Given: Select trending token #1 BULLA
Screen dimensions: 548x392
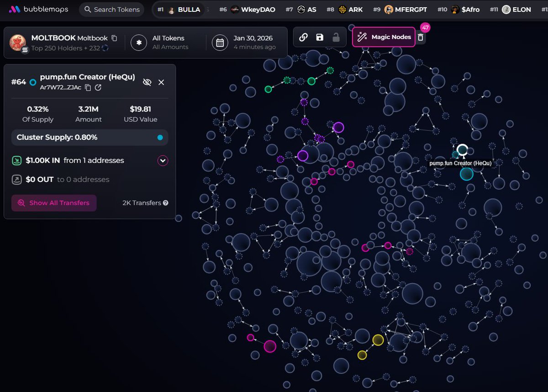Looking at the screenshot, I should click(x=179, y=9).
